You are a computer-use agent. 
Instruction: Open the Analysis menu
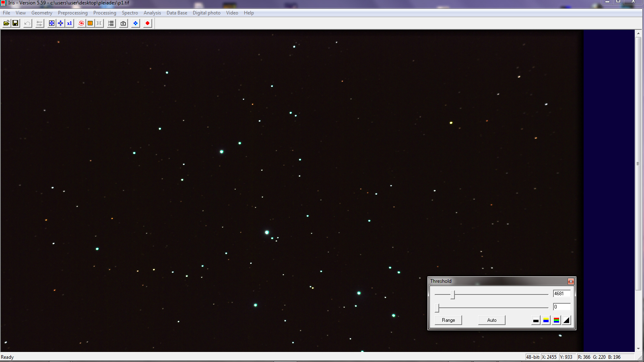[152, 13]
